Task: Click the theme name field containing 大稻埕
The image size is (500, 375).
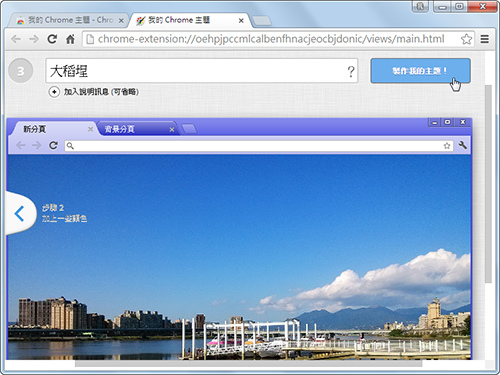Action: (201, 71)
